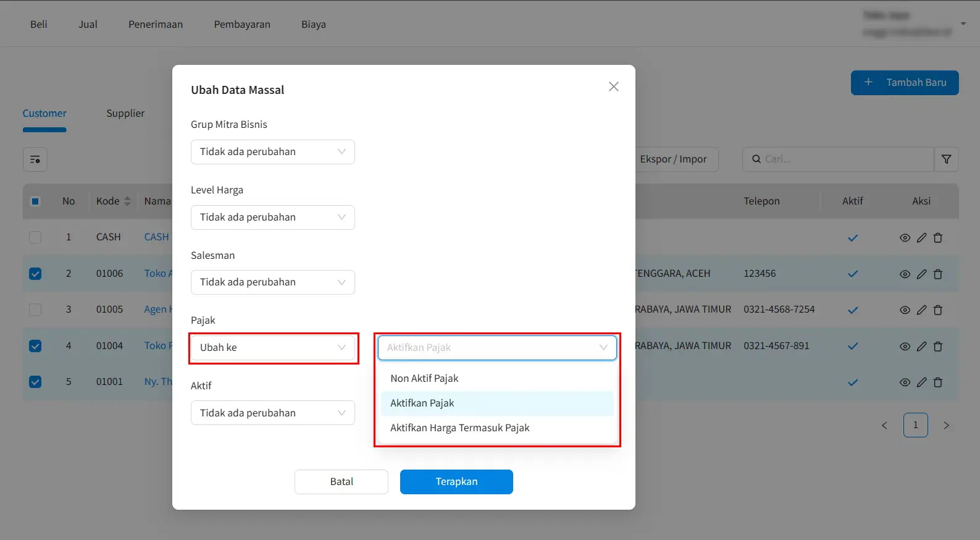Delete row 01004 trash icon
This screenshot has width=980, height=540.
click(937, 347)
